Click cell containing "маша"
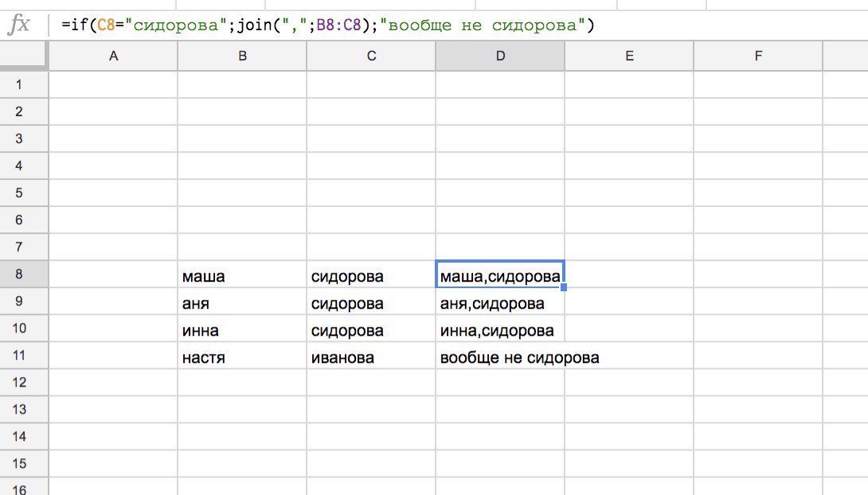The height and width of the screenshot is (495, 868). coord(242,276)
